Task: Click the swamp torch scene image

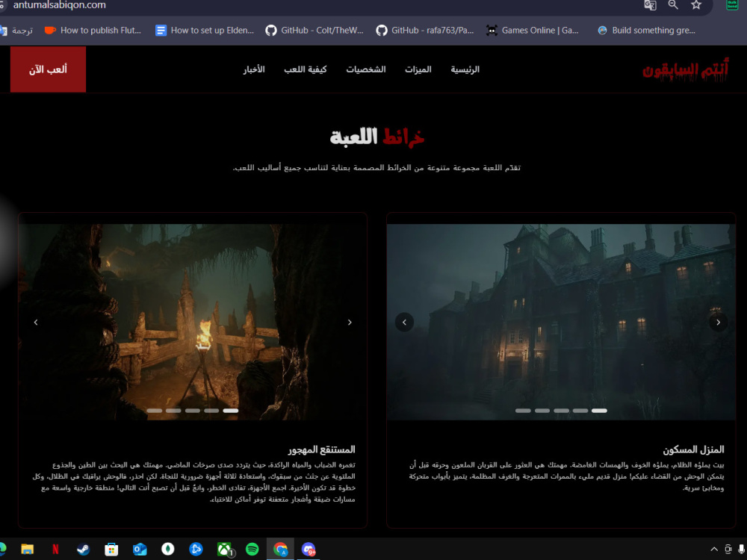Action: [193, 322]
